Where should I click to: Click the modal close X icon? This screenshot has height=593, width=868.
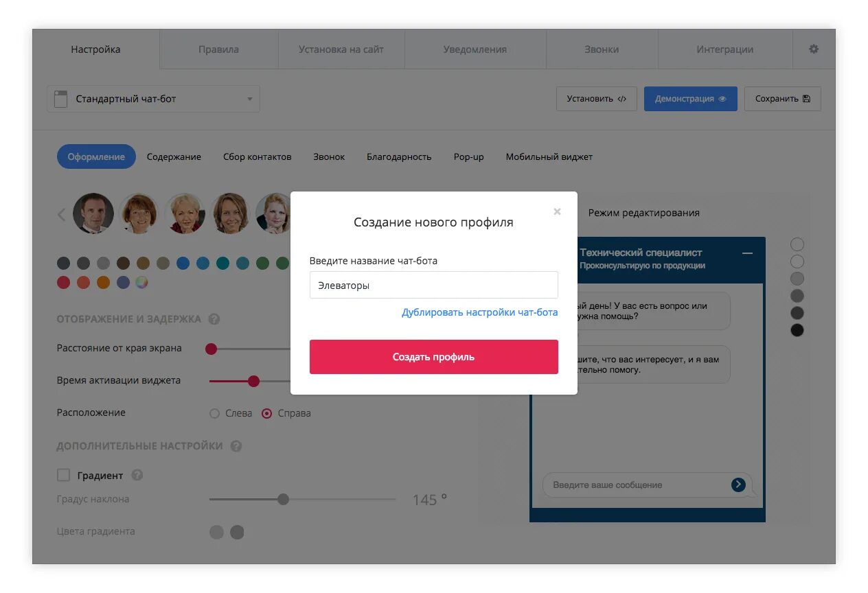557,211
